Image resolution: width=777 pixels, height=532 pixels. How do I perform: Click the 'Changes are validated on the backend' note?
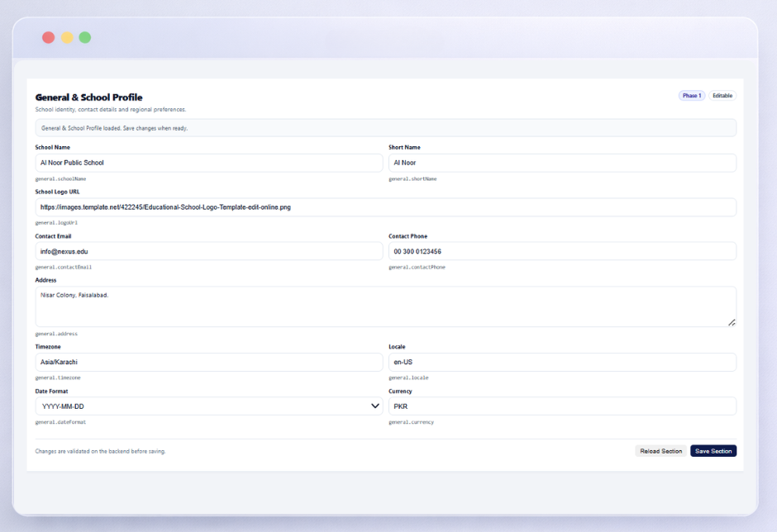(100, 451)
